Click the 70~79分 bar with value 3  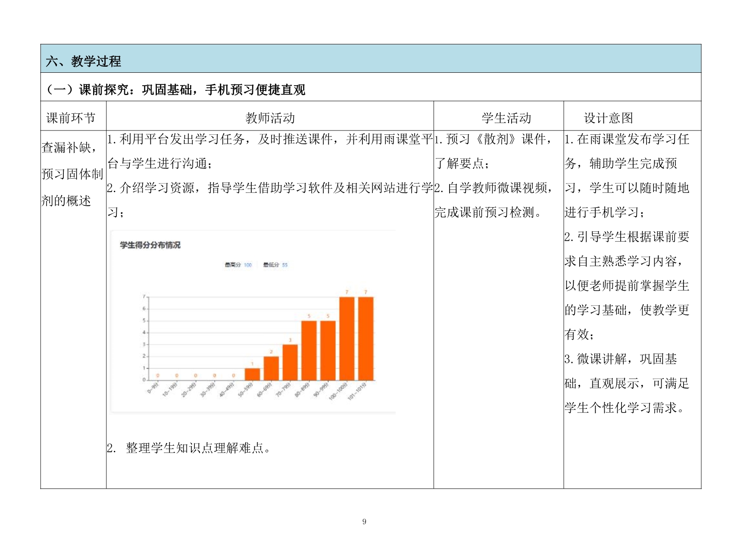290,362
